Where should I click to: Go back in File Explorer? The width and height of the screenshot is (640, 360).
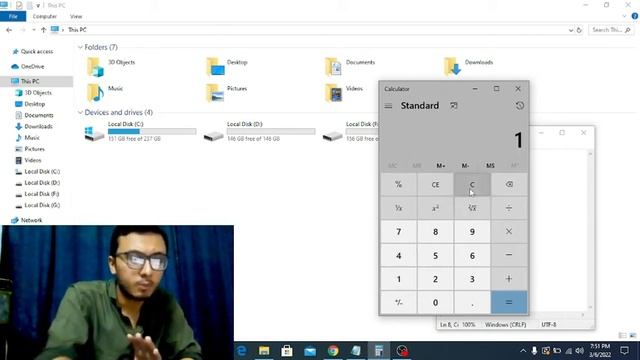pyautogui.click(x=9, y=30)
